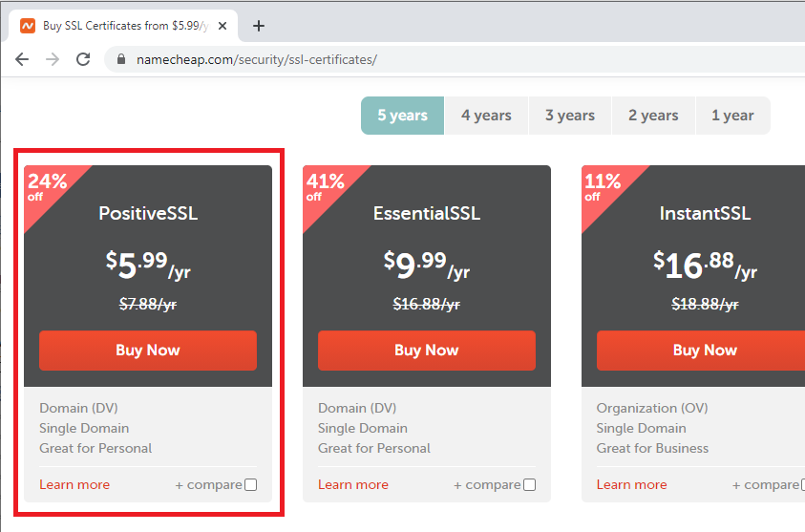The width and height of the screenshot is (805, 532).
Task: Buy the InstantSSL certificate
Action: coord(704,351)
